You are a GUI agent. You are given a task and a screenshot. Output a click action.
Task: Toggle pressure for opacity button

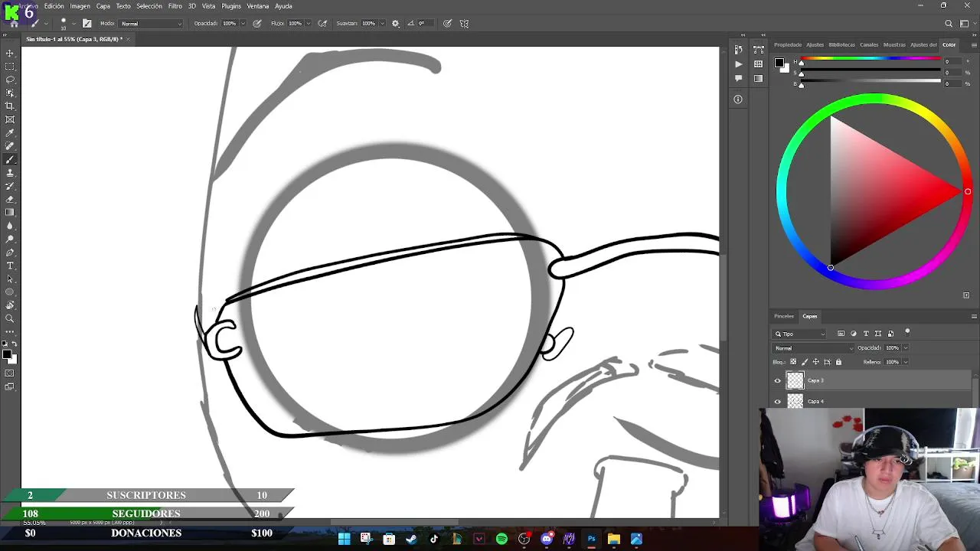pyautogui.click(x=256, y=23)
